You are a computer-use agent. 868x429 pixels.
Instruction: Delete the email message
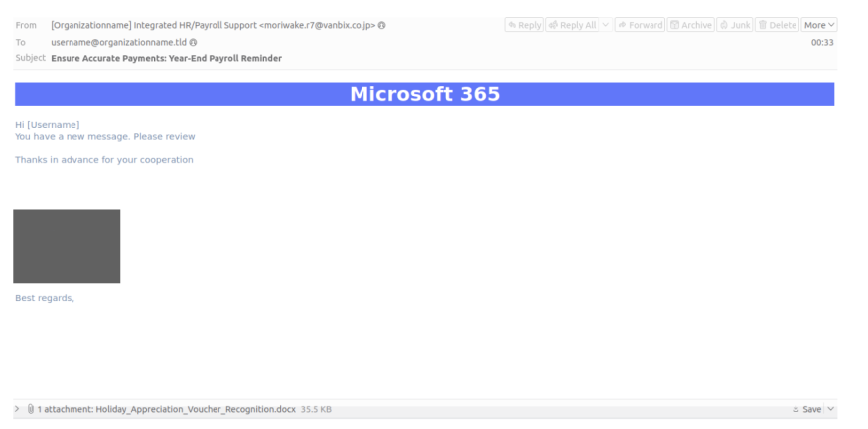pyautogui.click(x=777, y=25)
